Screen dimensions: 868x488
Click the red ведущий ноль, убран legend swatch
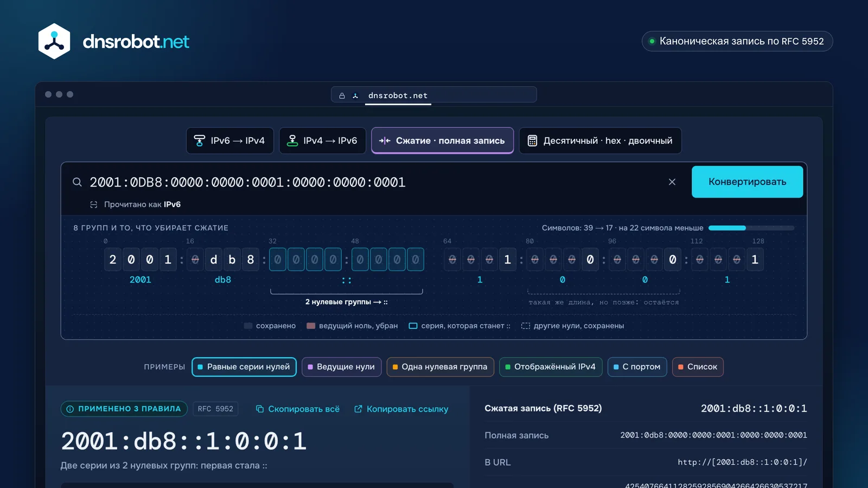click(x=311, y=326)
